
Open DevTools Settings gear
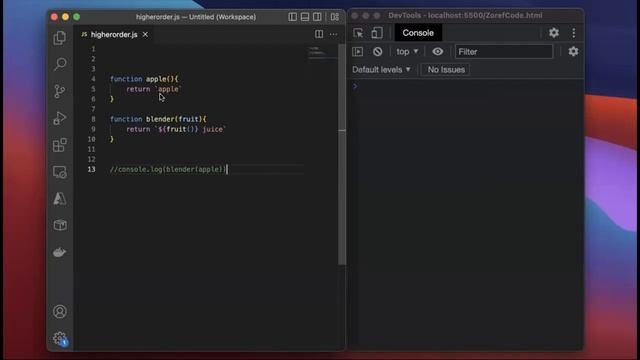pos(554,33)
